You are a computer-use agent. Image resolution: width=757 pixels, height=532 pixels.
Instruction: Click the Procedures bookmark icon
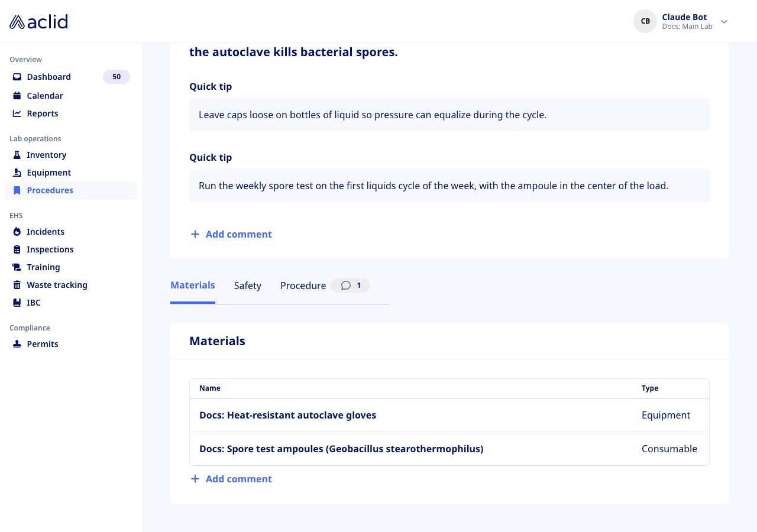[x=17, y=190]
